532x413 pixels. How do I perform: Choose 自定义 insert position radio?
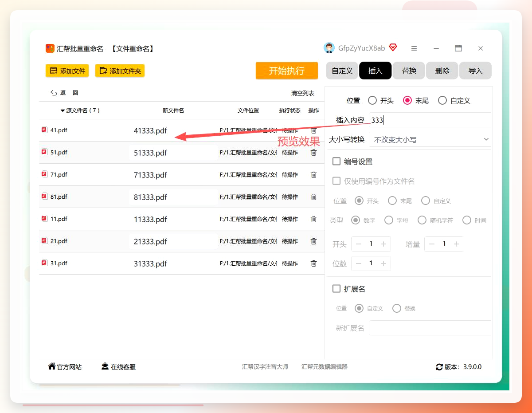coord(442,101)
